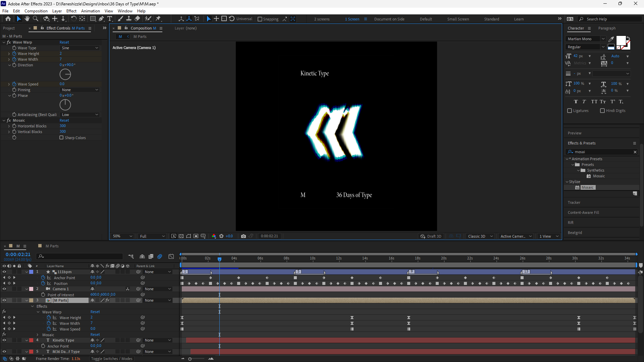Select the Horizontal Type tool
The image size is (644, 362).
(x=110, y=19)
